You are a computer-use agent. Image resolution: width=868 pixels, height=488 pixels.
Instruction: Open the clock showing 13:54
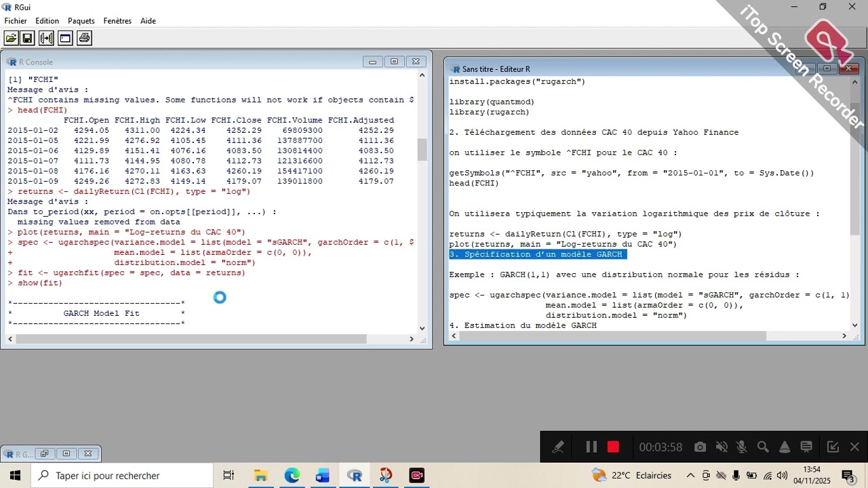[812, 475]
